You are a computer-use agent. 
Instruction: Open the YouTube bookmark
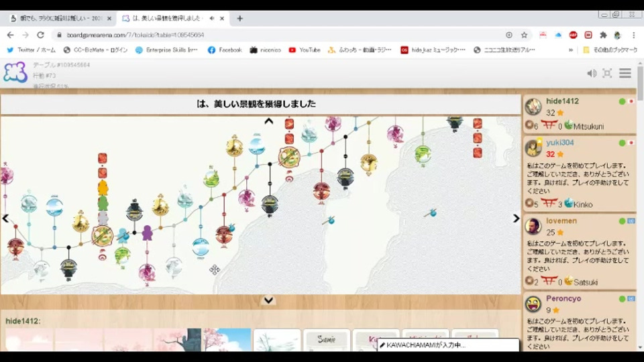point(305,50)
